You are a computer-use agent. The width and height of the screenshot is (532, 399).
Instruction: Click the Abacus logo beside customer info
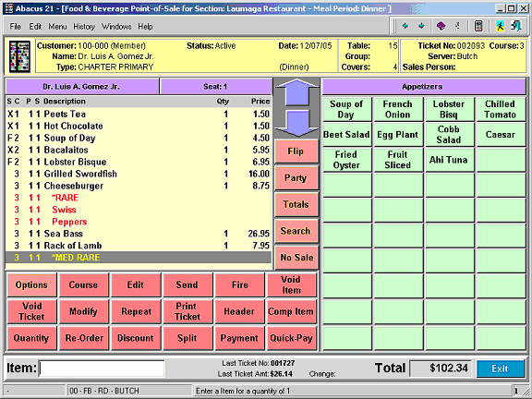coord(19,56)
